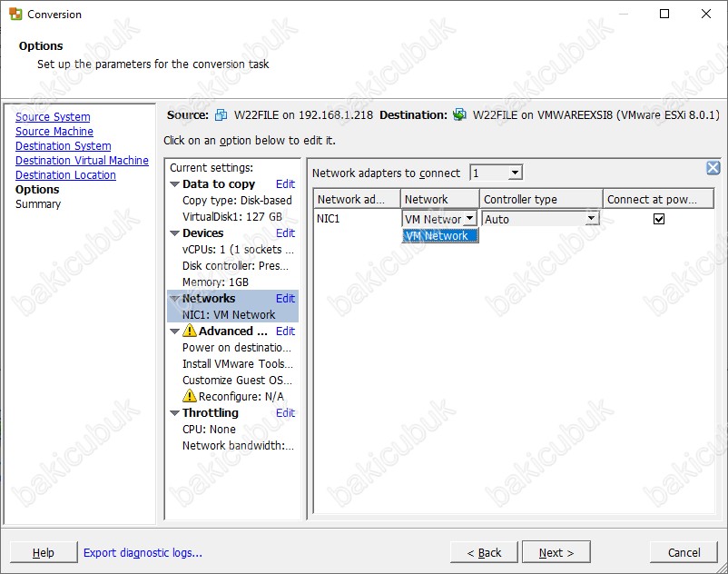
Task: Go to the Destination Location step
Action: (x=65, y=174)
